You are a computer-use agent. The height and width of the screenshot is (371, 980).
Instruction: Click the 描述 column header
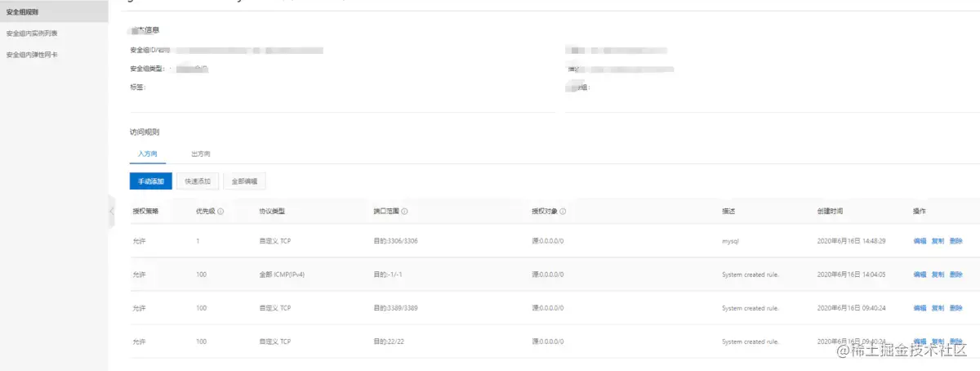(x=728, y=211)
